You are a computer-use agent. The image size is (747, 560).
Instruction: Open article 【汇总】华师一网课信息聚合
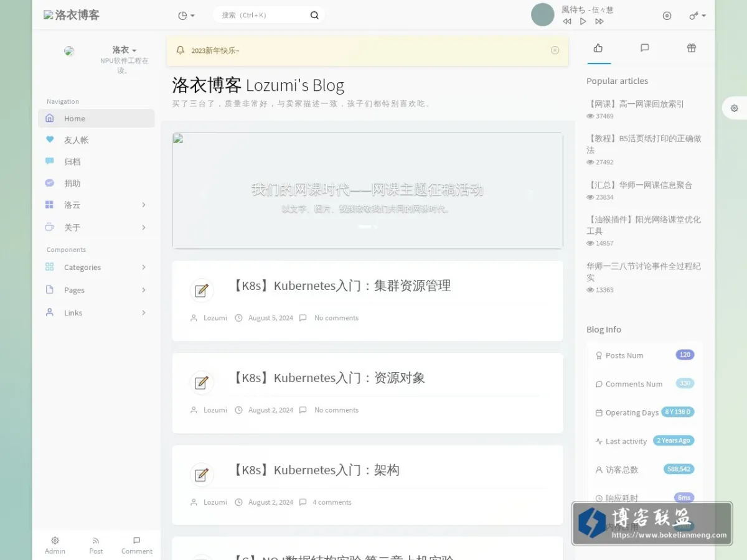[x=639, y=185]
